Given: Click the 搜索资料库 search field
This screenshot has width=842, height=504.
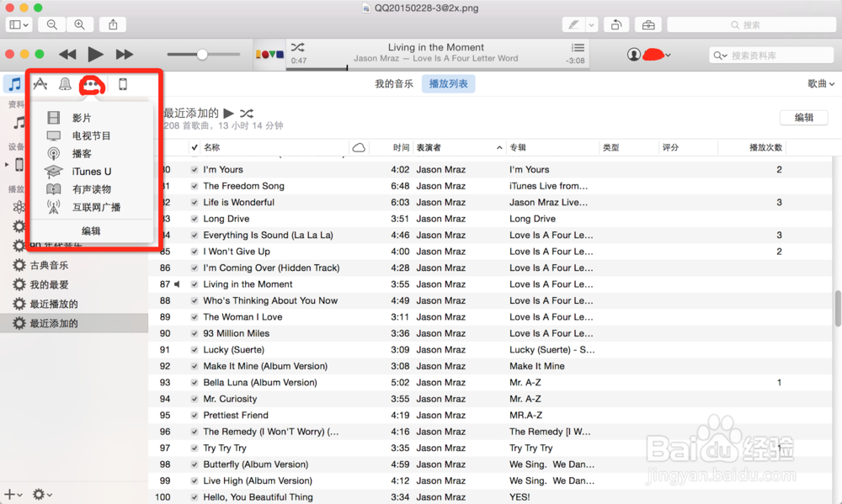Looking at the screenshot, I should pos(771,56).
